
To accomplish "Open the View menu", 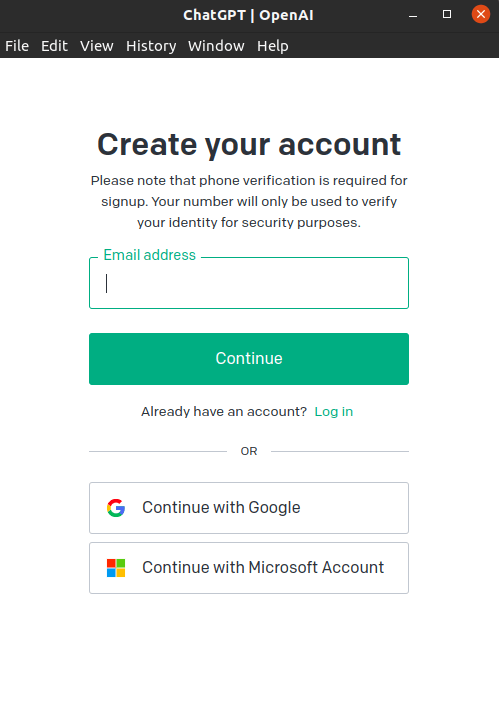I will point(97,46).
